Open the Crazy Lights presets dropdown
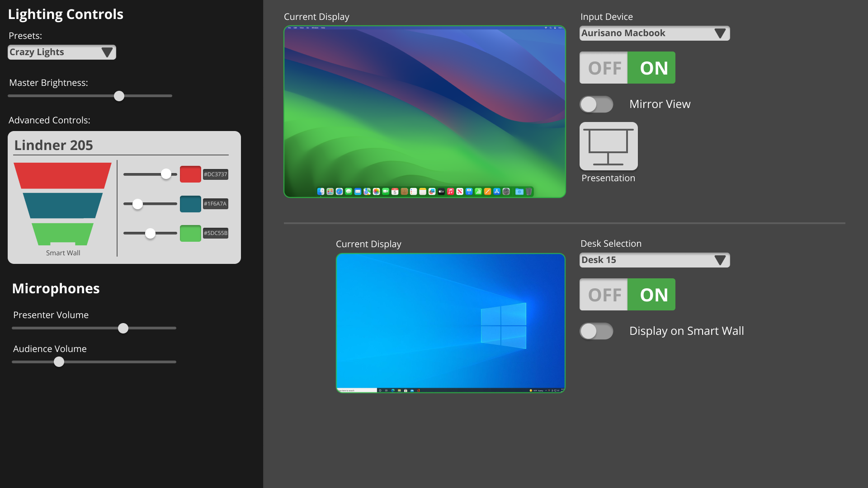 (x=62, y=52)
